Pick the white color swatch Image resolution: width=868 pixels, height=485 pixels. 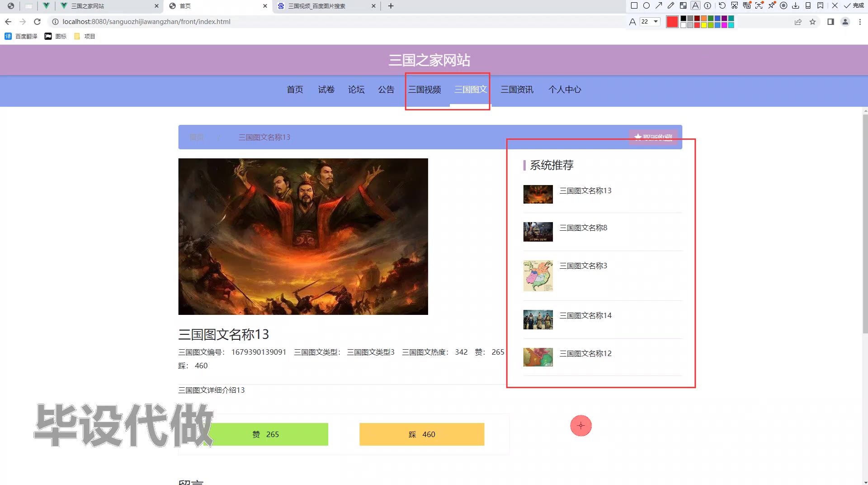(x=684, y=25)
